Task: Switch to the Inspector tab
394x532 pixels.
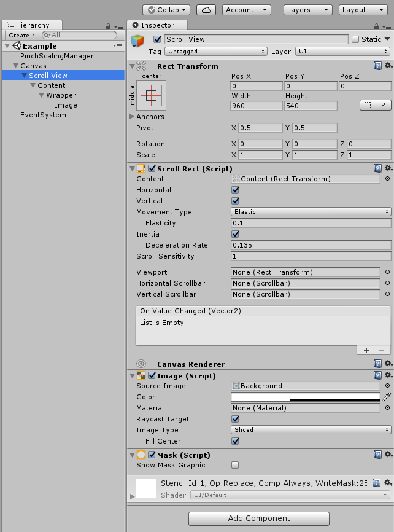Action: point(157,25)
